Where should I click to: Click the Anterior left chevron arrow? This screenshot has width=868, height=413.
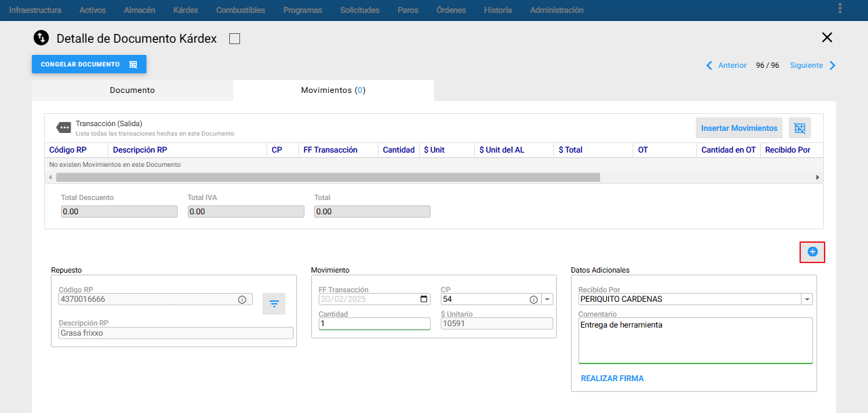(x=709, y=66)
